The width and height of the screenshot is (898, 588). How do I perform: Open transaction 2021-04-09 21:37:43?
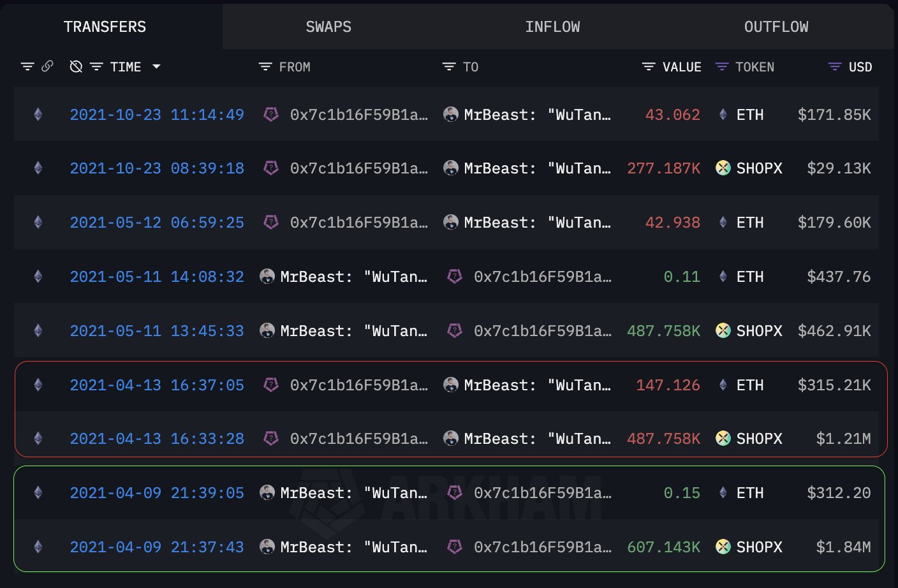157,547
